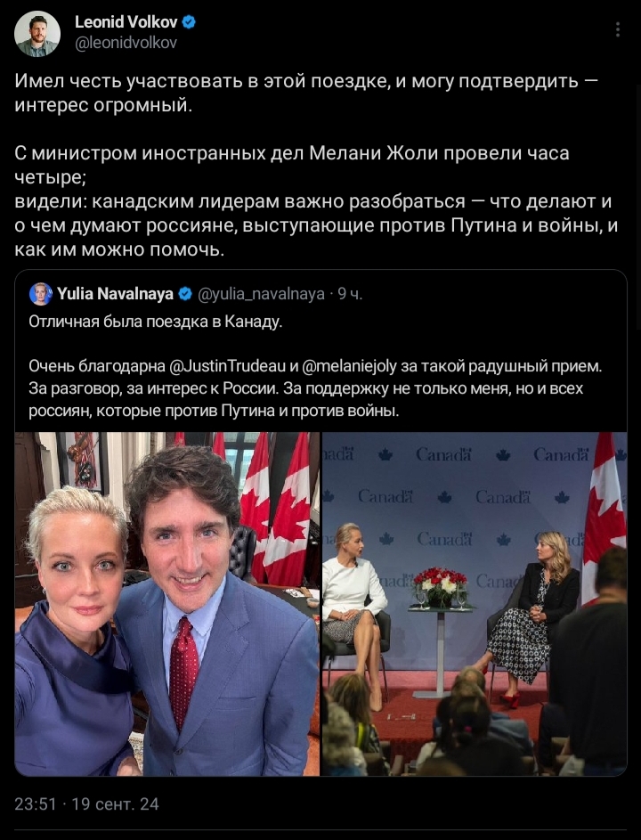641x840 pixels.
Task: Open the quoted tweet text about Канаду
Action: [x=155, y=322]
